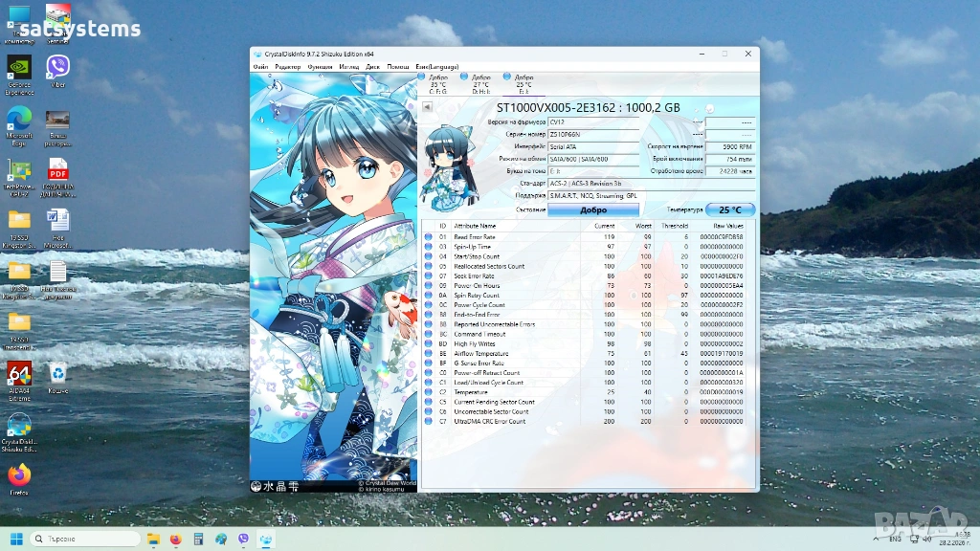Click the Firefox desktop shortcut
The height and width of the screenshot is (551, 980).
[19, 477]
